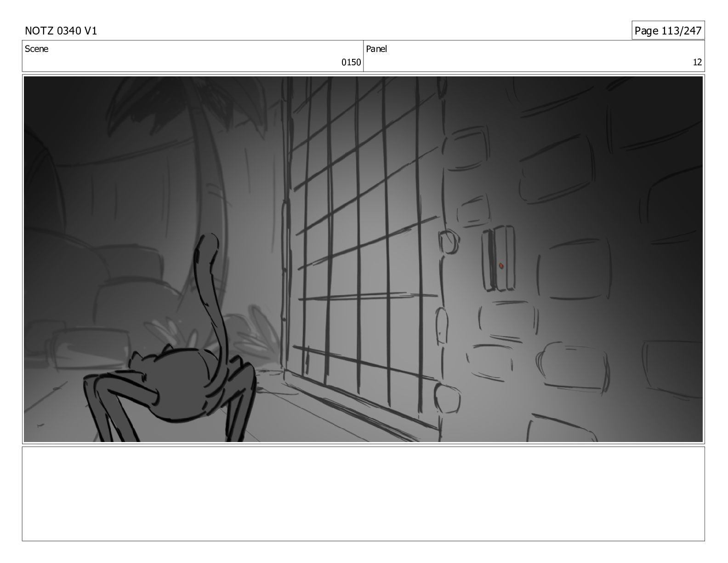
Task: Click the panel number 12
Action: coord(697,63)
